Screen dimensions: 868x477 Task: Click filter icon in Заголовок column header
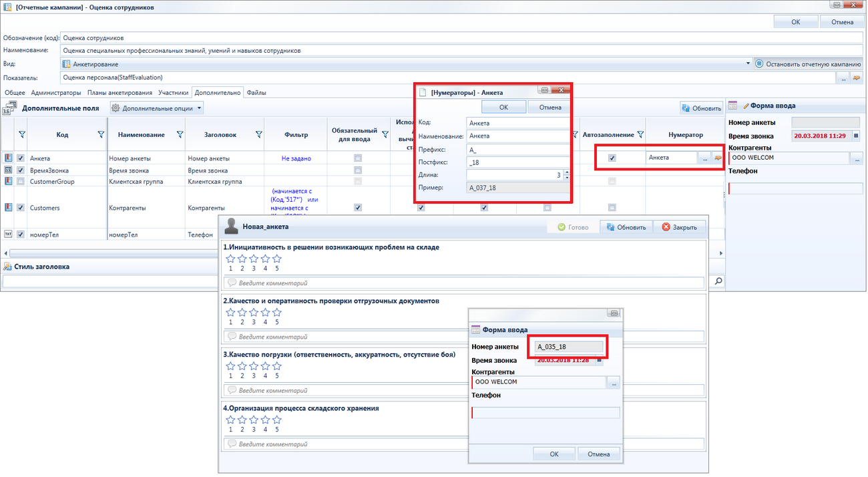point(258,135)
